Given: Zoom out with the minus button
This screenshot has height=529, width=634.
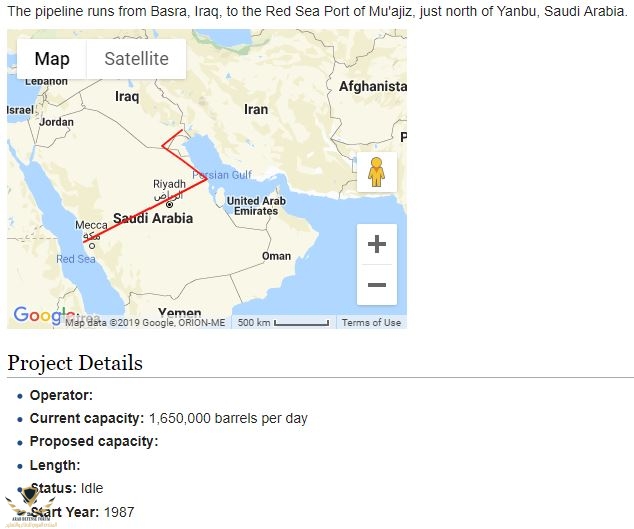Looking at the screenshot, I should tap(377, 285).
